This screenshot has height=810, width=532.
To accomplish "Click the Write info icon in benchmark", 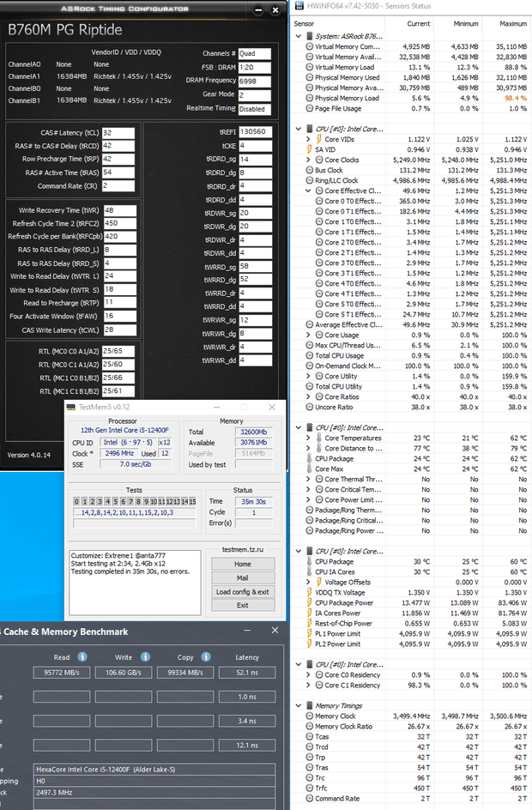I will point(145,656).
